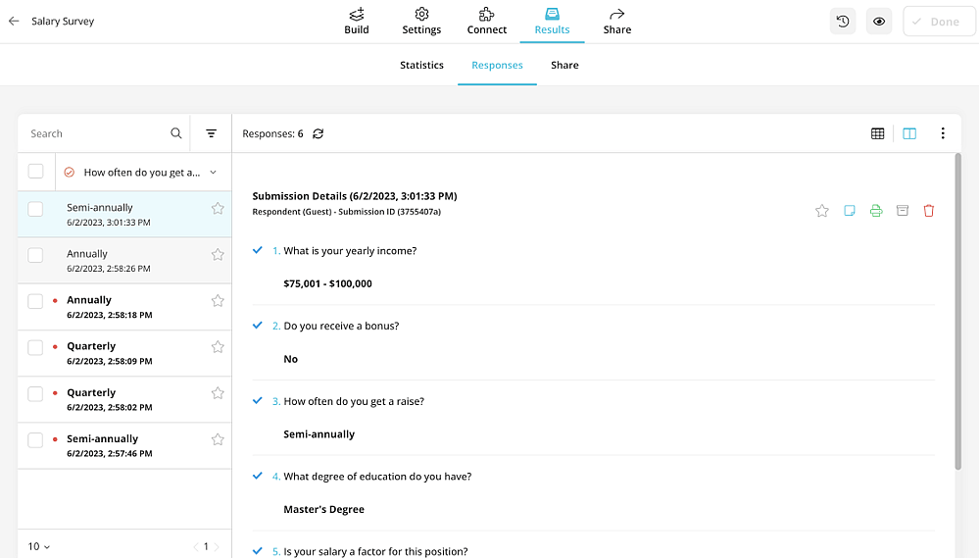Click the answer '$75,001 - $100,000'

pyautogui.click(x=327, y=283)
